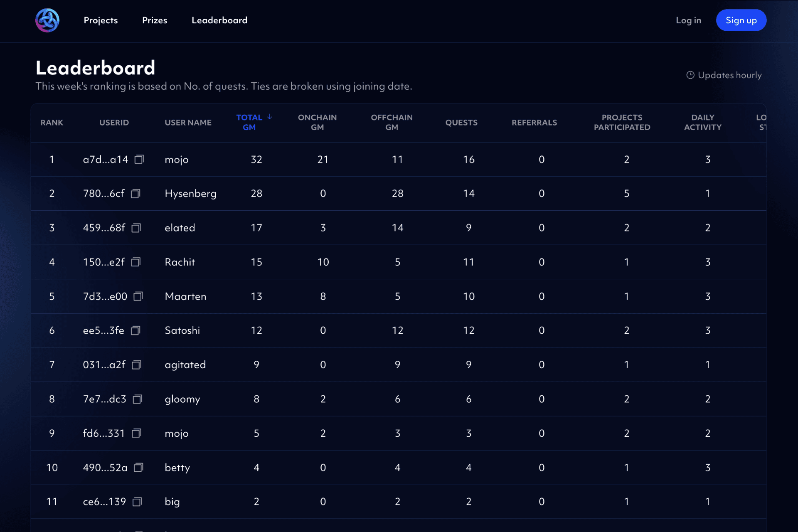Sort by User Name column header
The width and height of the screenshot is (798, 532).
tap(188, 123)
